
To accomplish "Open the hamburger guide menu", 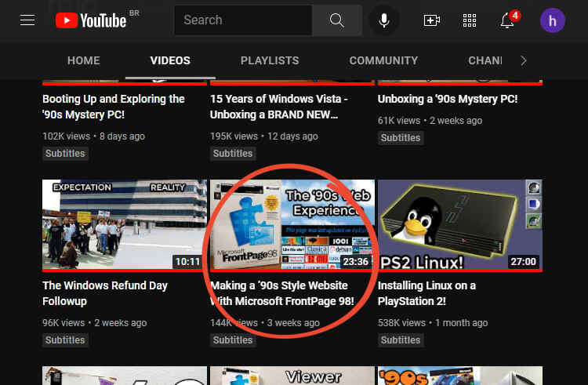I will coord(27,20).
